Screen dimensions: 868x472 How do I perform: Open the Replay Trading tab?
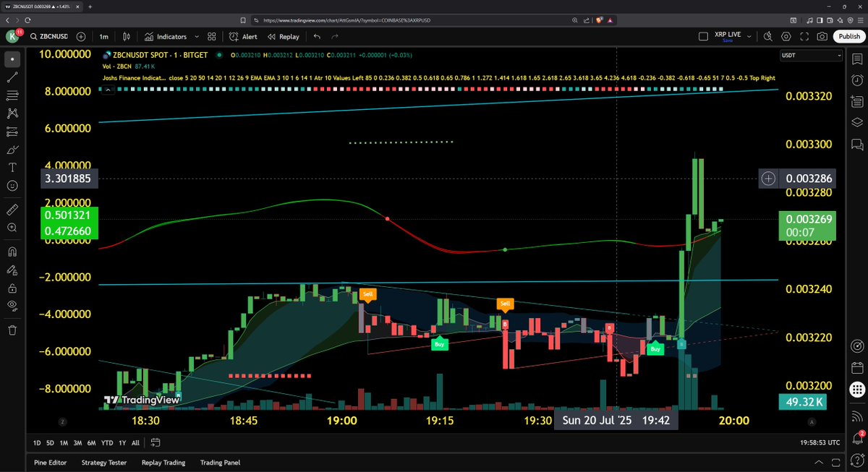point(163,463)
